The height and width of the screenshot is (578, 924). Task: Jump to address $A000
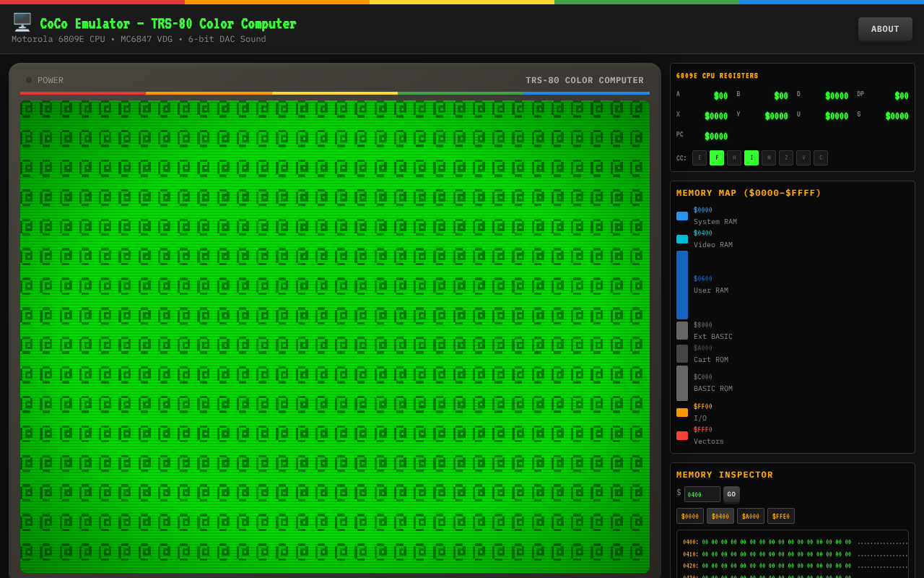click(x=751, y=516)
